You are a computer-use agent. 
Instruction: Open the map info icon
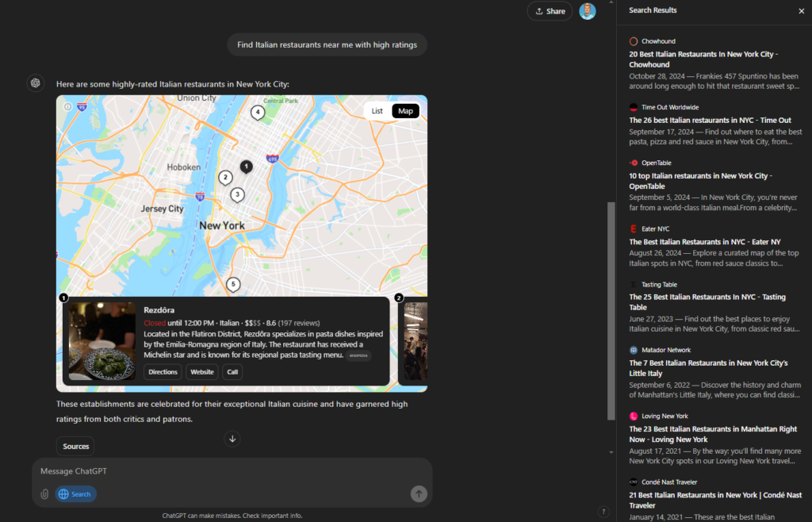tap(68, 106)
